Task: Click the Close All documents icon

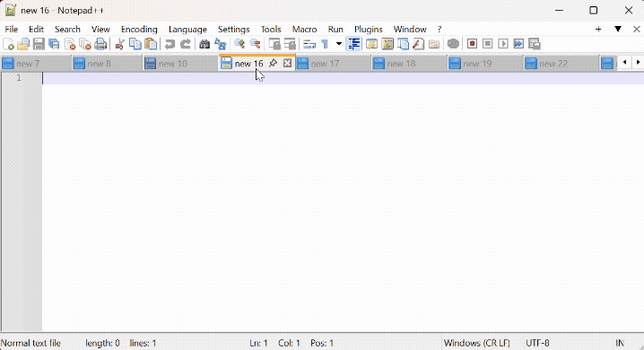Action: [x=85, y=44]
